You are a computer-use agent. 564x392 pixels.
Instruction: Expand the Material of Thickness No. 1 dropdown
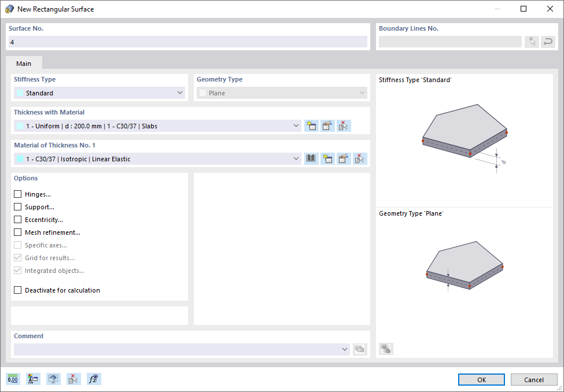pos(296,158)
